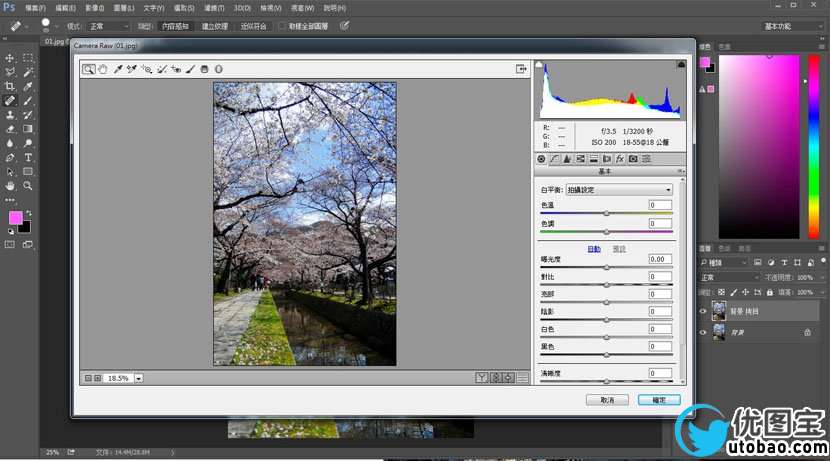Select the Crop tool in Photoshop toolbox

[x=10, y=86]
